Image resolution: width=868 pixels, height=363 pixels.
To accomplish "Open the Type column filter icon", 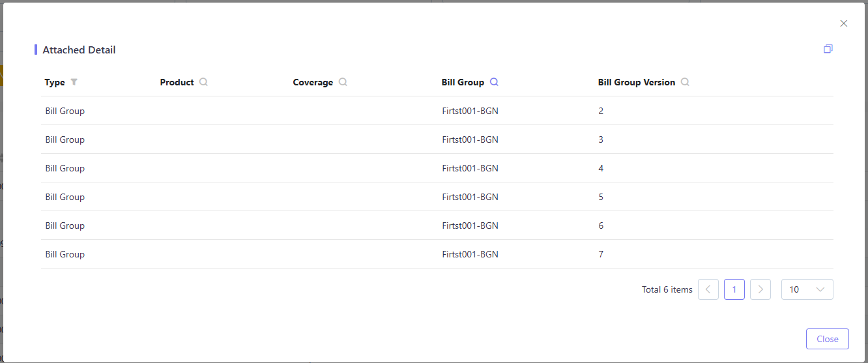I will coord(74,82).
